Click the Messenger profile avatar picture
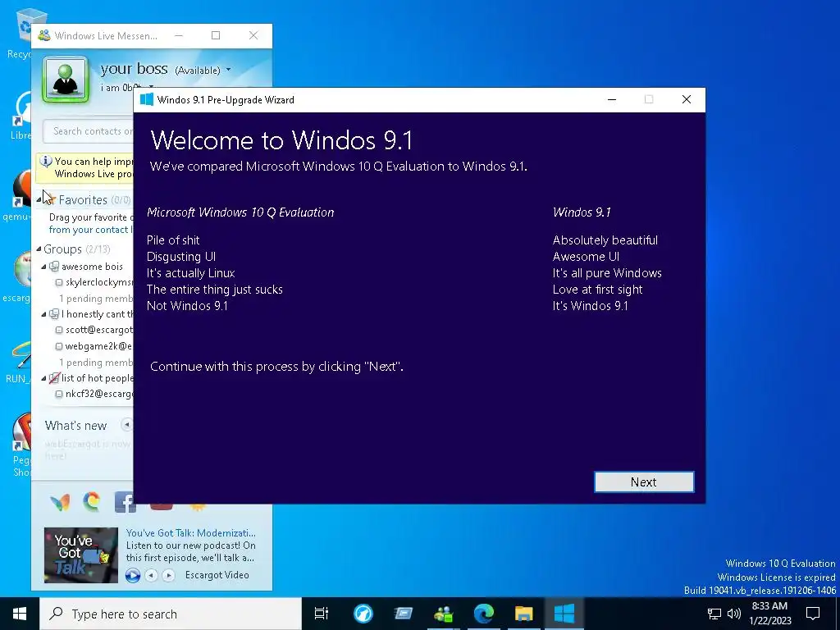This screenshot has width=840, height=630. 66,80
